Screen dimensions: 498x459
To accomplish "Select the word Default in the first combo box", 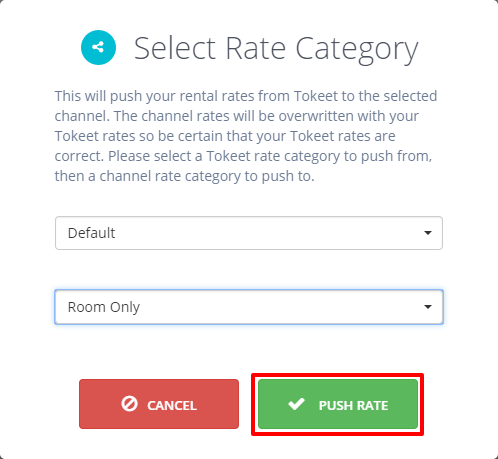I will [x=91, y=233].
